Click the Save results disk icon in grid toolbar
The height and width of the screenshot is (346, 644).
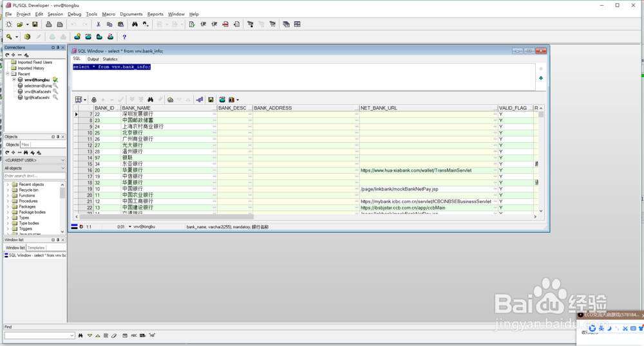click(x=211, y=100)
